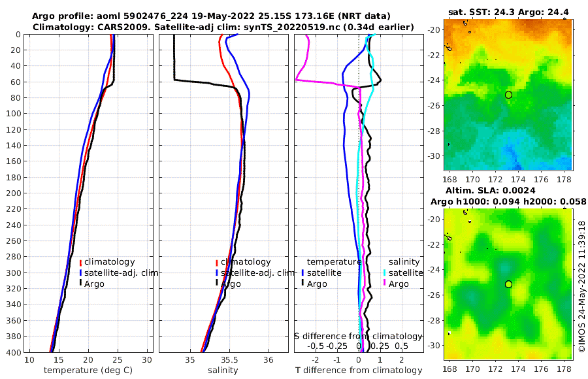This screenshot has width=588, height=379.
Task: Click the depth tick label 200
Action: 13,193
